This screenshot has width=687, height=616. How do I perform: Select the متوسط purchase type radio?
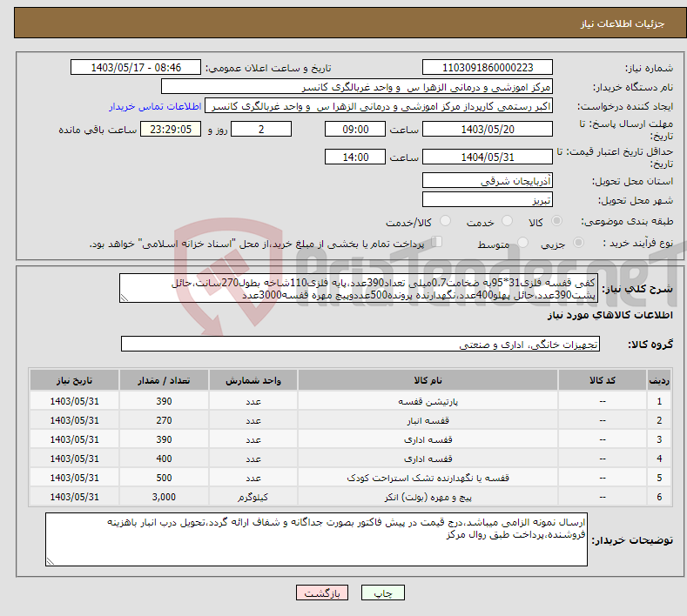point(522,242)
